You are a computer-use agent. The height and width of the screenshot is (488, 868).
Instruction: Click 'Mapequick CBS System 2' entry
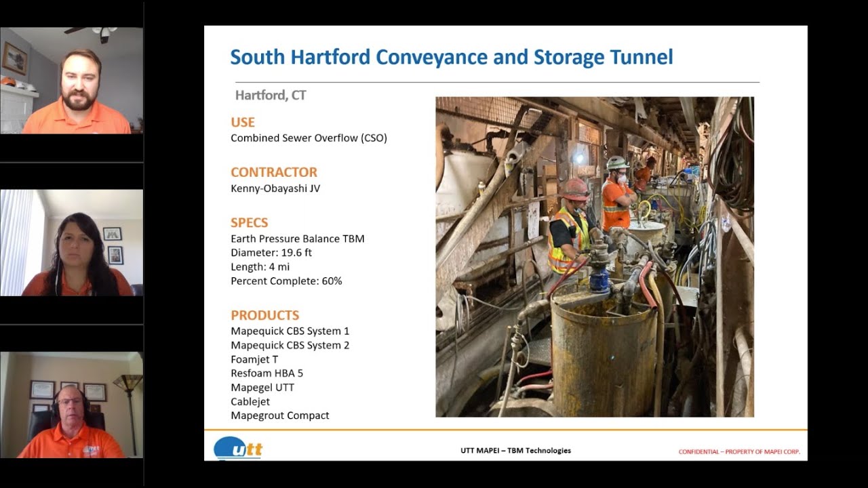pyautogui.click(x=290, y=346)
